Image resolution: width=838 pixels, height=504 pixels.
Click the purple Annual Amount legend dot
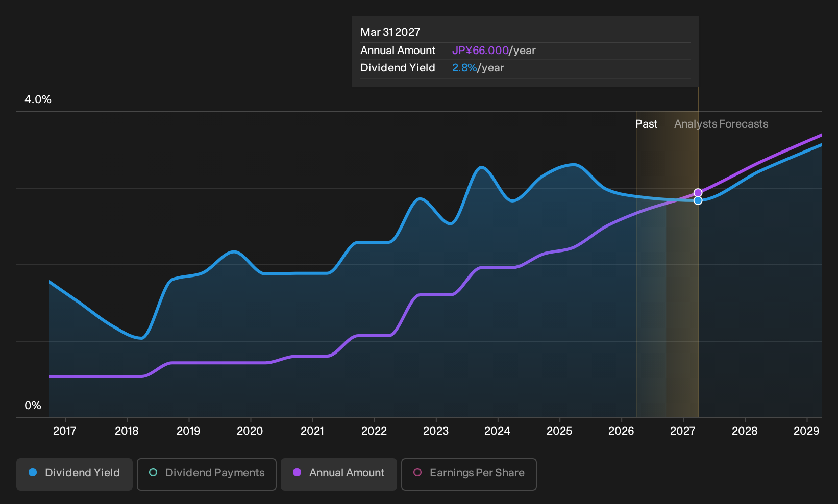pos(297,472)
